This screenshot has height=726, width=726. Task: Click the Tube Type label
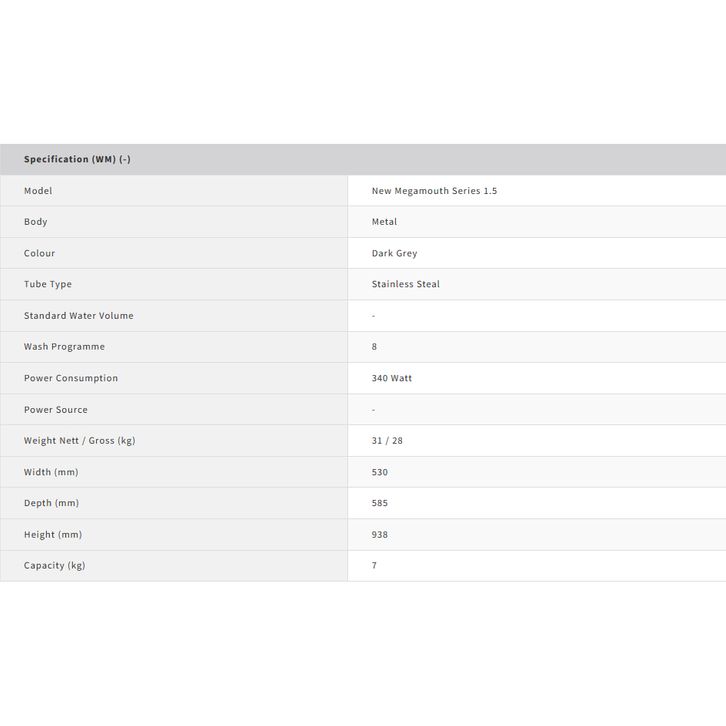point(48,284)
